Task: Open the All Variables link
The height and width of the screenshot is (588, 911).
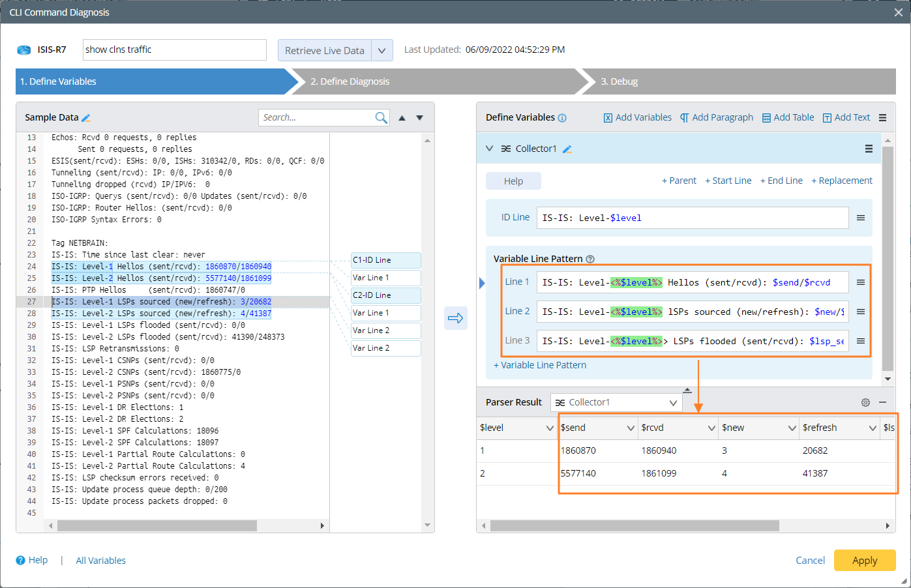Action: (100, 561)
